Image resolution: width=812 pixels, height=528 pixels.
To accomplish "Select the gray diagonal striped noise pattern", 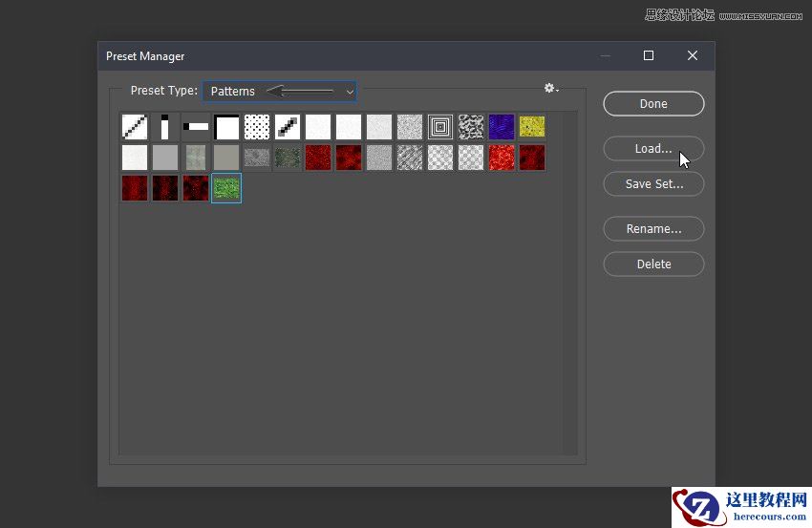I will click(410, 158).
